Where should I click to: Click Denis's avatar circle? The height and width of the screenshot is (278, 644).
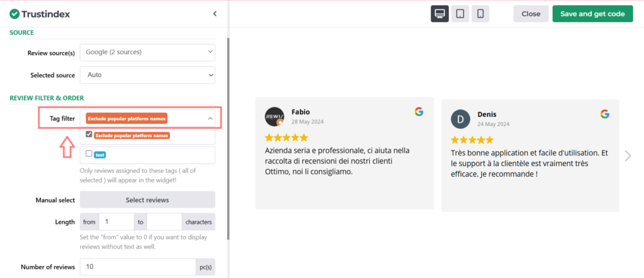pos(460,119)
